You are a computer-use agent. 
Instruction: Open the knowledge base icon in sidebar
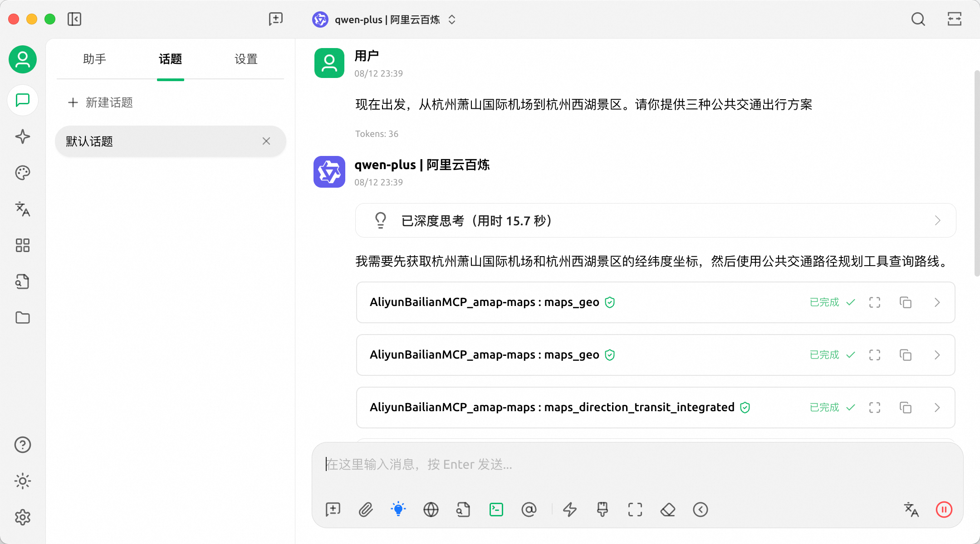click(x=23, y=282)
